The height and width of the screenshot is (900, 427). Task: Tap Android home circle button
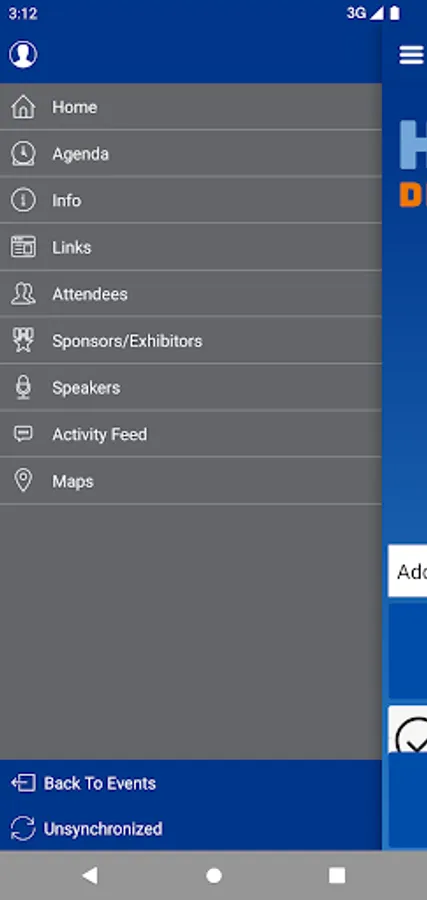point(214,875)
